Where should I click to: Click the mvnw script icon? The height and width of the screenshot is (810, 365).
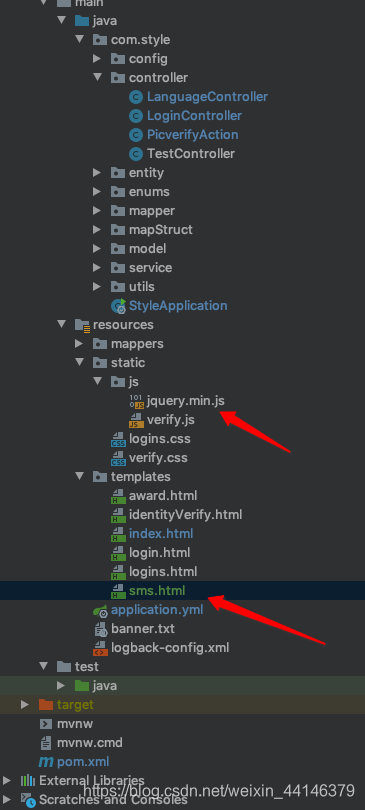tap(46, 724)
